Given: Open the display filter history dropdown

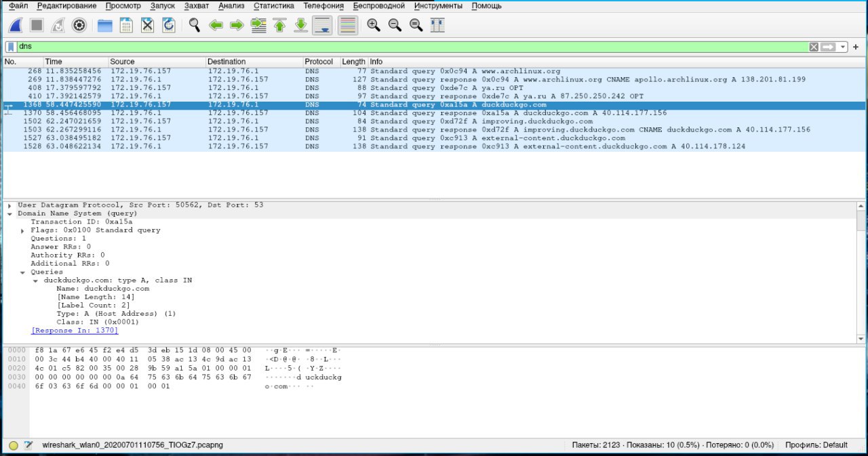Looking at the screenshot, I should [x=843, y=47].
